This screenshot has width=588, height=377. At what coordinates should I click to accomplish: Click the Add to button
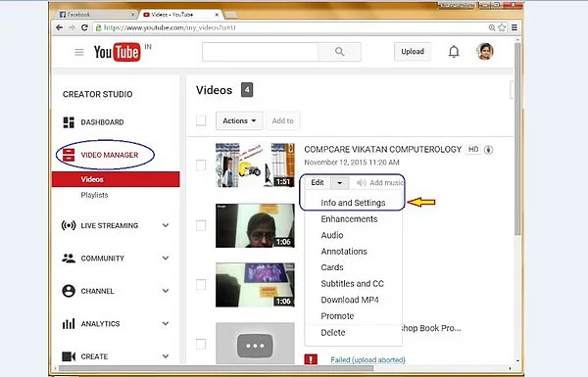click(x=283, y=120)
